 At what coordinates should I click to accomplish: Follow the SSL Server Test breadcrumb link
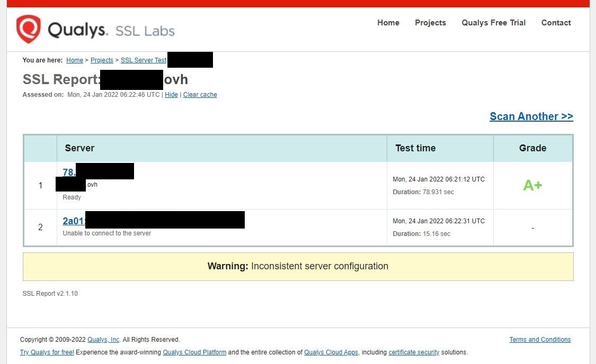[x=144, y=60]
